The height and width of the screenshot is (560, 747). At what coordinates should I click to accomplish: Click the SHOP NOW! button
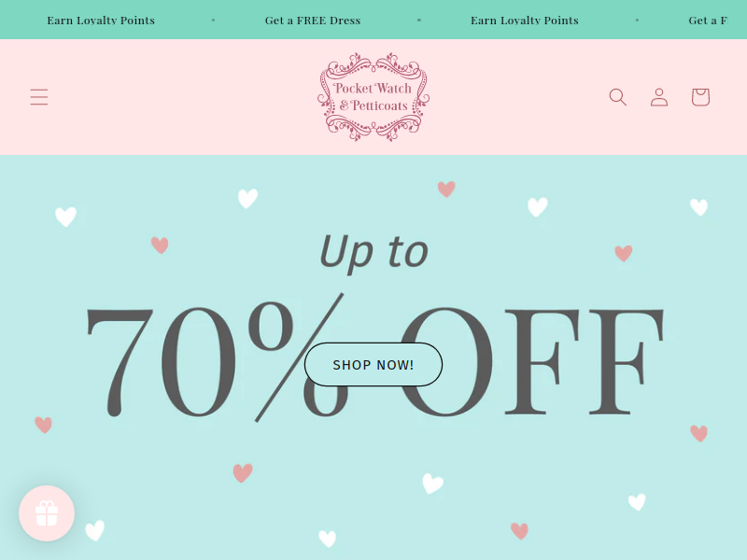(x=373, y=364)
